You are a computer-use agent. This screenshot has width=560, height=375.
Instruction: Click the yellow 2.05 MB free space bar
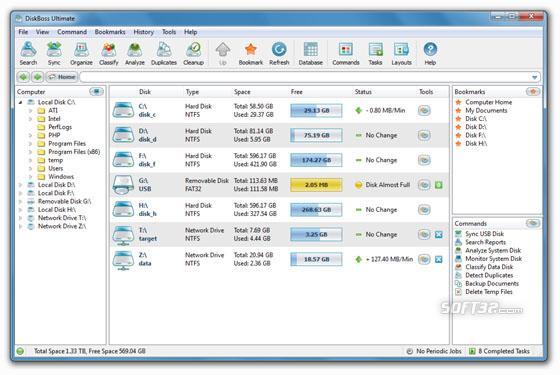click(316, 185)
